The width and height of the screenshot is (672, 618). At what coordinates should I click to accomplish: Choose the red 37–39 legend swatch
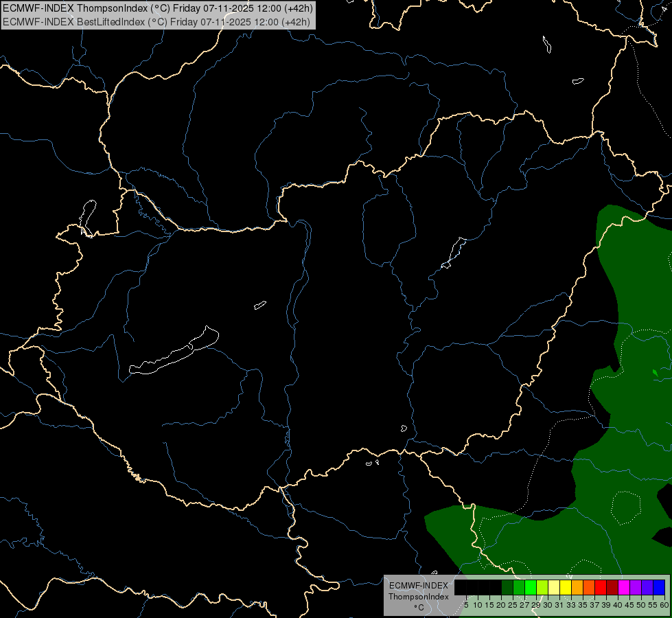(x=601, y=588)
